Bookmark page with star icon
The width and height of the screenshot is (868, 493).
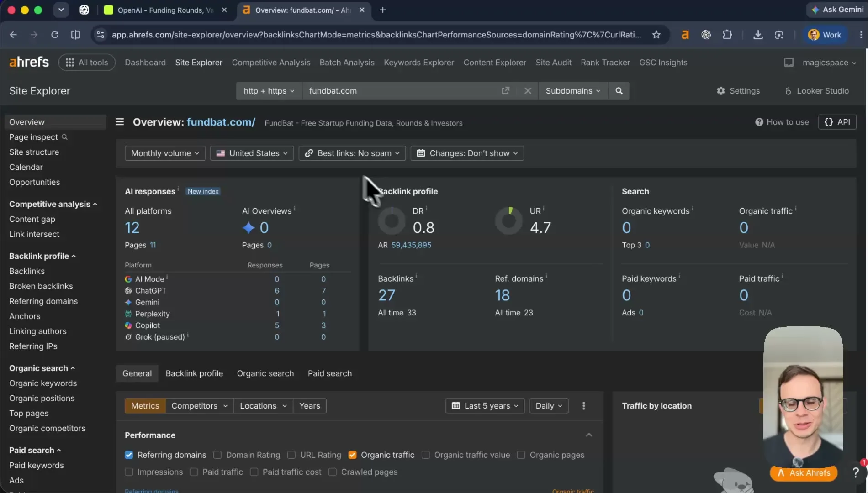point(656,35)
